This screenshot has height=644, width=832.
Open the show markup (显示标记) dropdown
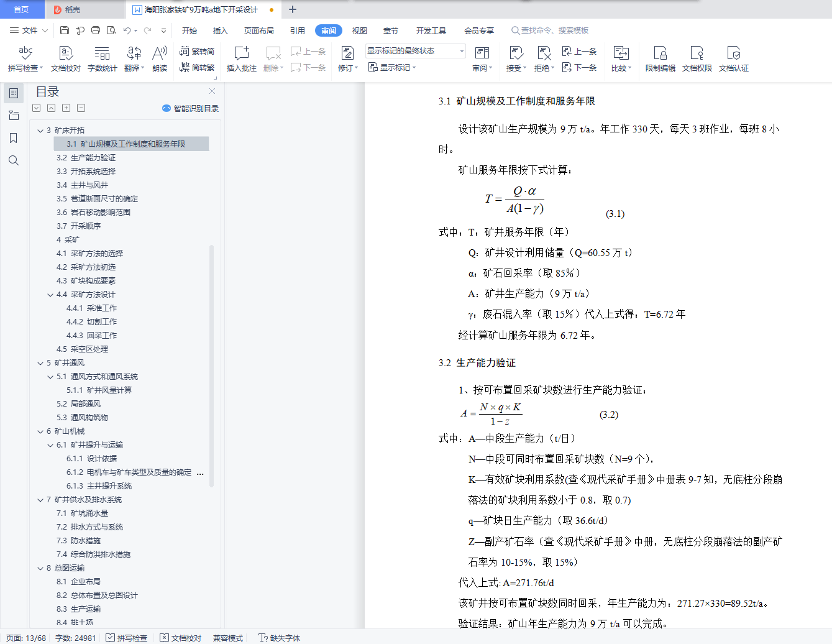tap(392, 67)
